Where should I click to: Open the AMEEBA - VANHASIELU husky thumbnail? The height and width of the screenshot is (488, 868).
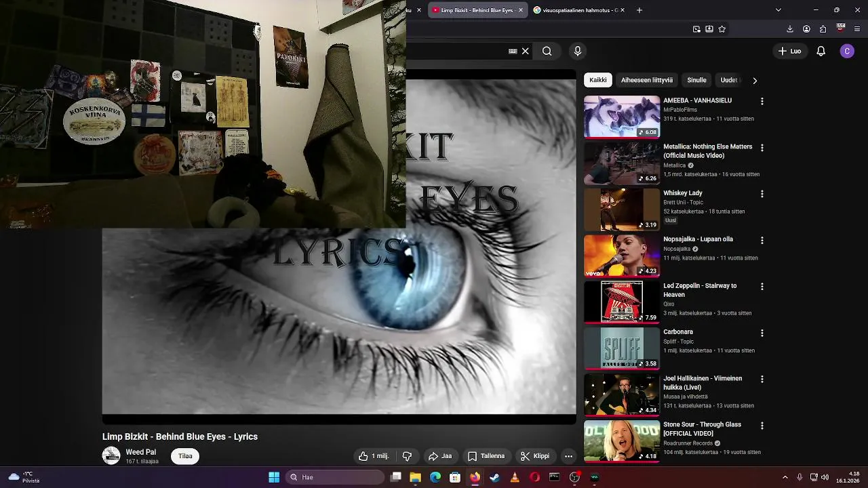pos(622,117)
